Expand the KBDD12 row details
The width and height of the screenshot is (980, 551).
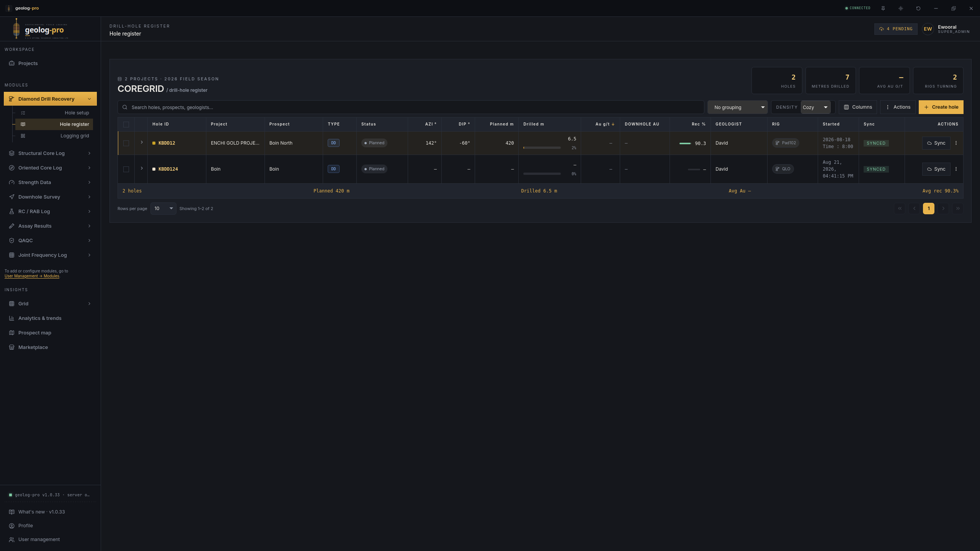(142, 142)
